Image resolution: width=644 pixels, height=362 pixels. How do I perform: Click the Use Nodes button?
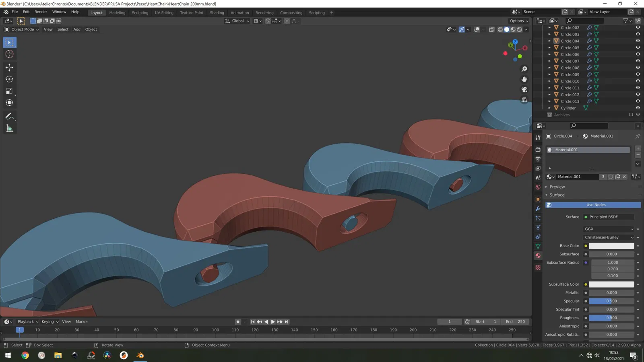tap(596, 205)
